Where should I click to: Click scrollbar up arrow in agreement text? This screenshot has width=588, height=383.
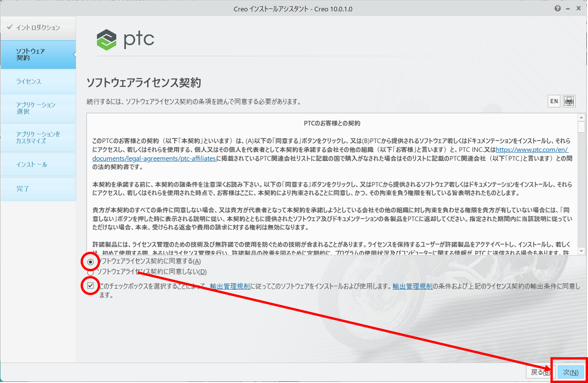pyautogui.click(x=581, y=117)
